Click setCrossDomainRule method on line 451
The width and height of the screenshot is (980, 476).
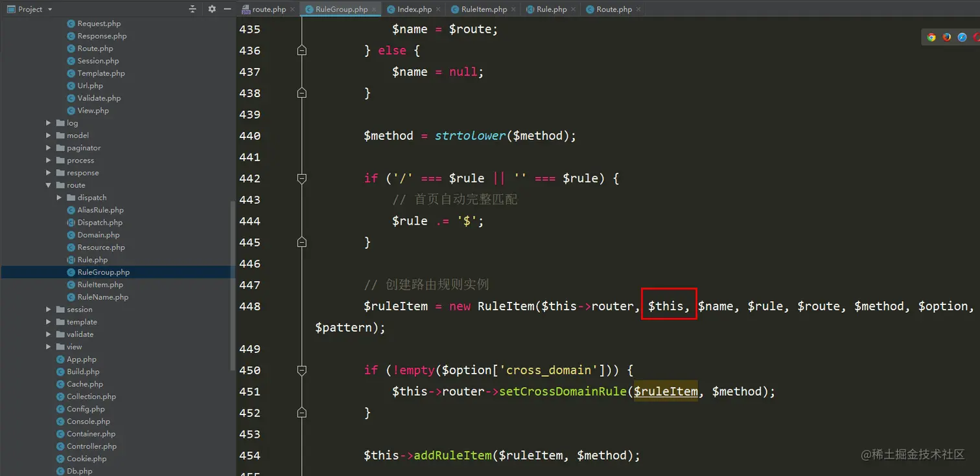click(x=563, y=391)
